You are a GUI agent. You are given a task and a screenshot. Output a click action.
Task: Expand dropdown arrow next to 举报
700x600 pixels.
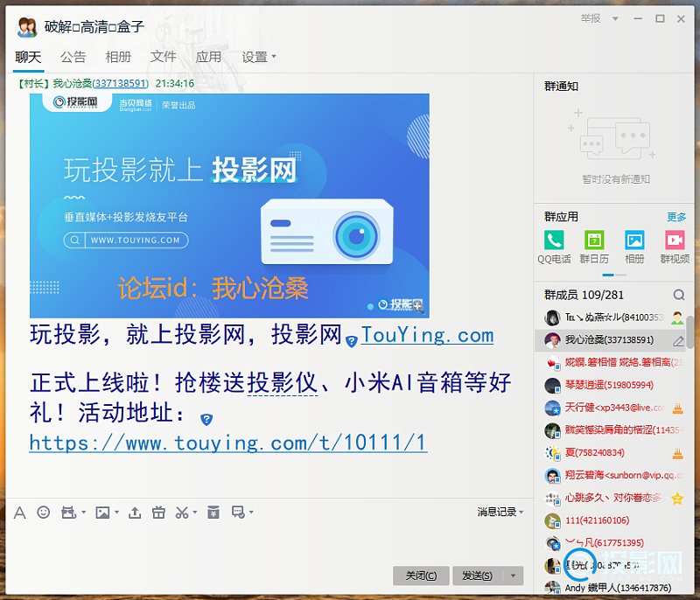[x=615, y=18]
